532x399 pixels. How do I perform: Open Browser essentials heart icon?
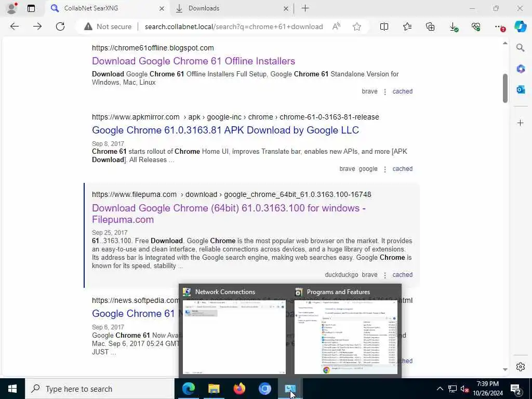click(476, 26)
